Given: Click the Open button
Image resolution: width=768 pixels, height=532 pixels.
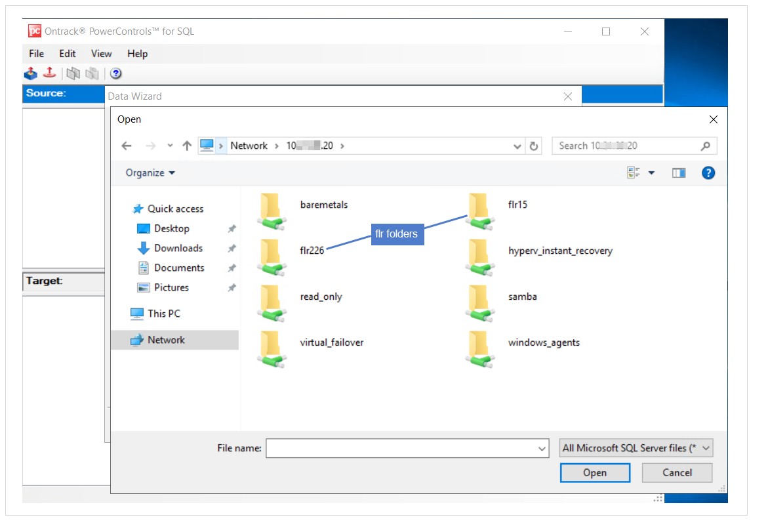Looking at the screenshot, I should tap(595, 473).
